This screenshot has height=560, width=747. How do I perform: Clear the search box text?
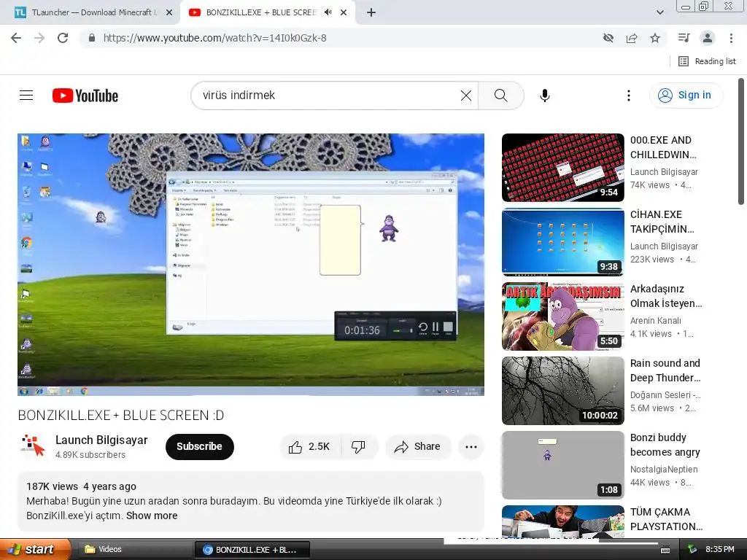(466, 96)
